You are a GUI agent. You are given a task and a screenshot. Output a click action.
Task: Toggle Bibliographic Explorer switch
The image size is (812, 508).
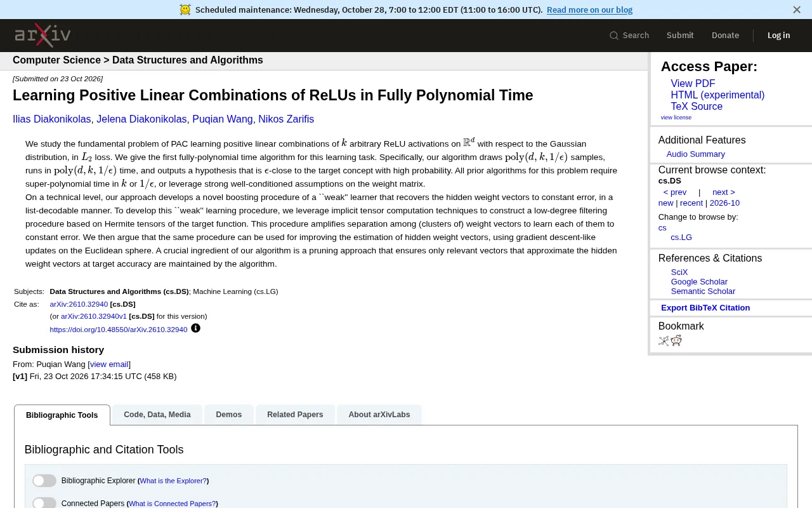coord(44,481)
